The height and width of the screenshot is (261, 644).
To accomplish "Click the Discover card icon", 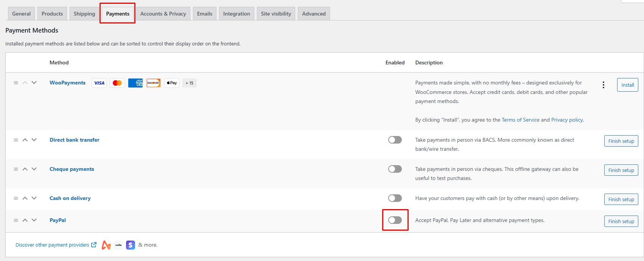I will [x=154, y=83].
